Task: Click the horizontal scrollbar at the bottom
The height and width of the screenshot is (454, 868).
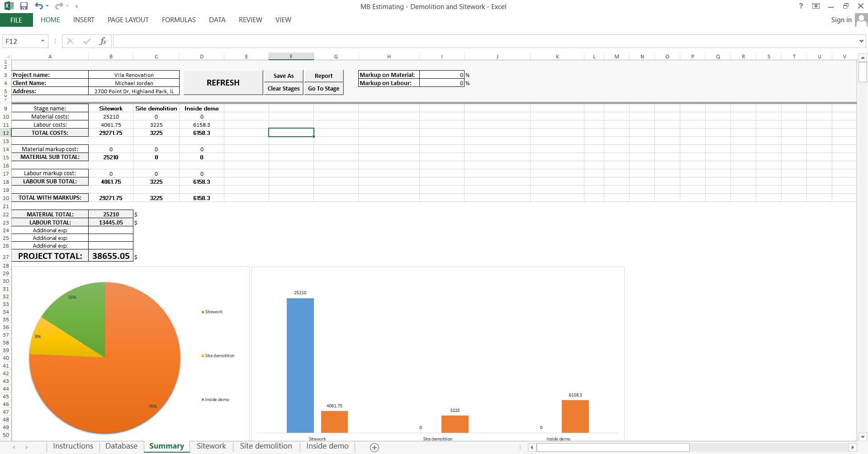Action: point(613,447)
